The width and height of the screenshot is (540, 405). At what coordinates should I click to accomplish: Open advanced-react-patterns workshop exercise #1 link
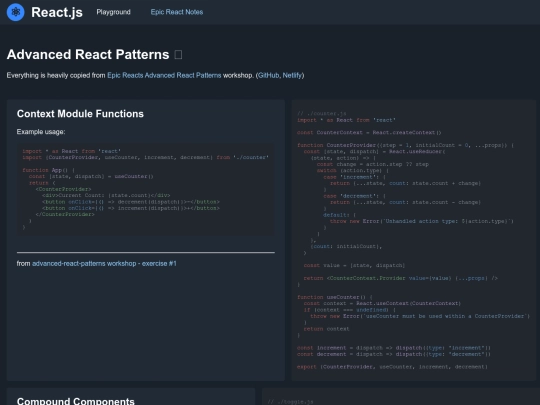[104, 263]
